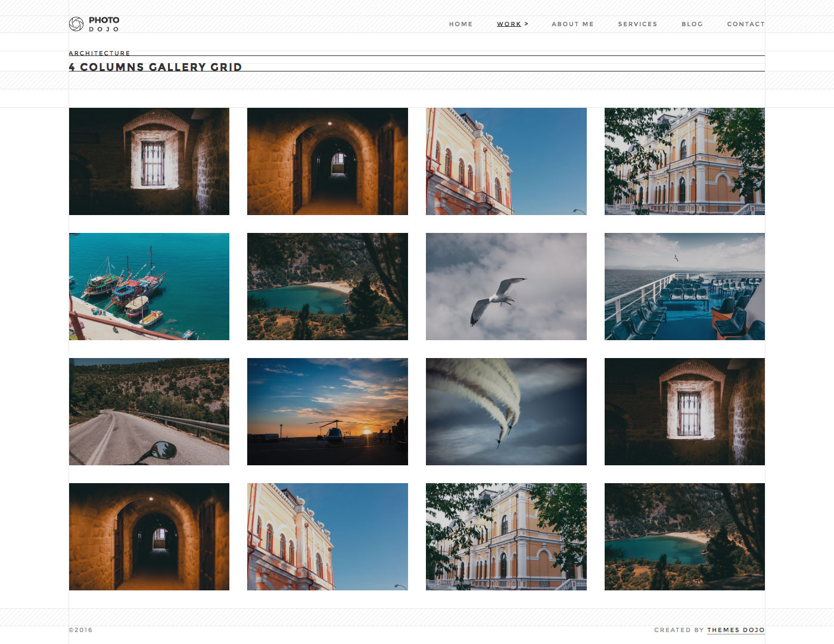Open the jets with smoke trails photo
The image size is (834, 644).
pyautogui.click(x=506, y=412)
